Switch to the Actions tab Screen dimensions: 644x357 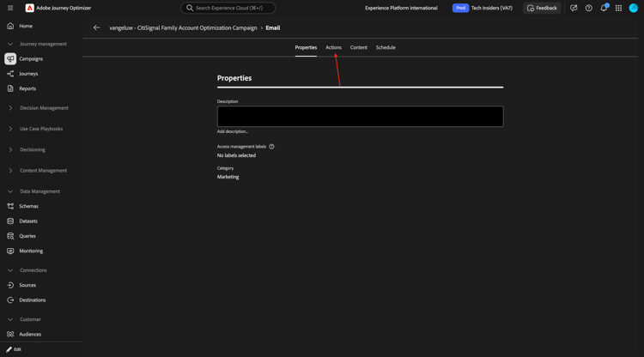click(x=333, y=47)
